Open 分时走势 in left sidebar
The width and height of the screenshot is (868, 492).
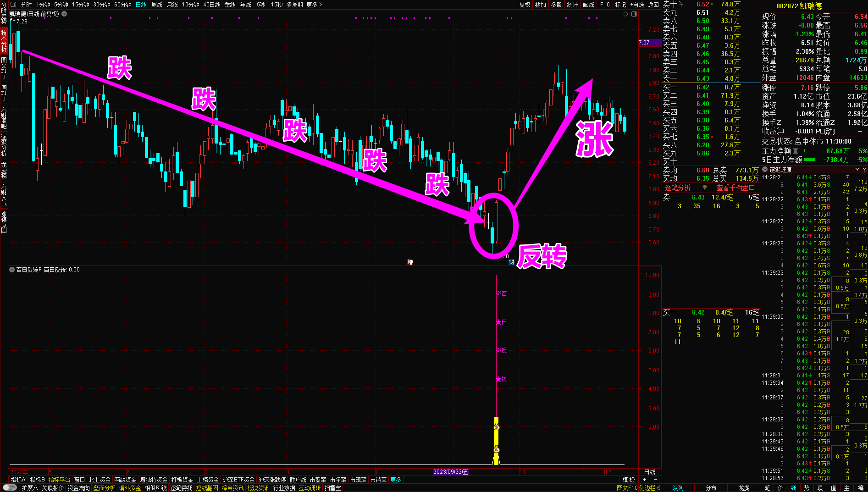4,14
